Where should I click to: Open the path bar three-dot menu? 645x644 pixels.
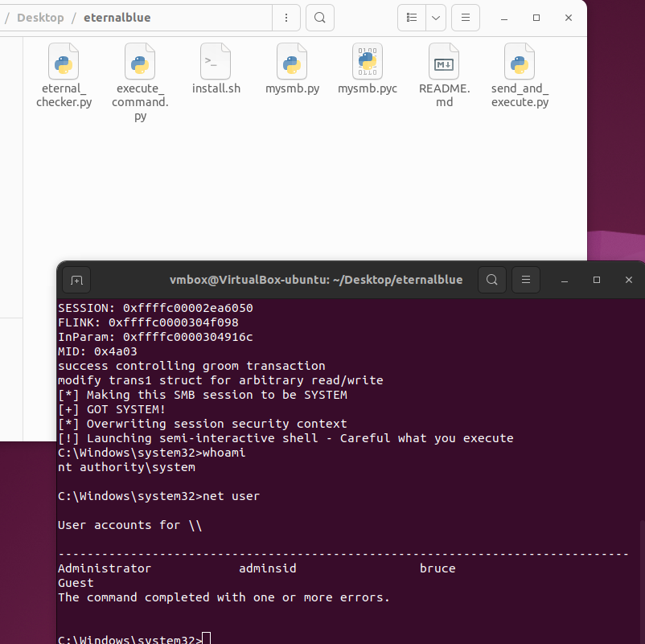[x=286, y=18]
